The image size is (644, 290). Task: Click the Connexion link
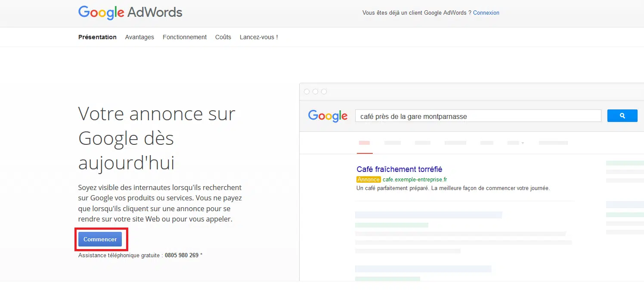point(486,13)
